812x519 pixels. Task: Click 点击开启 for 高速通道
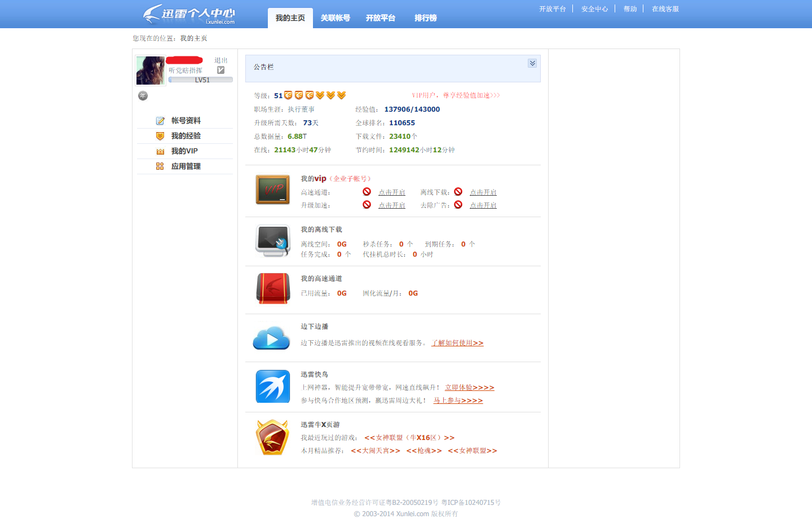click(x=392, y=192)
